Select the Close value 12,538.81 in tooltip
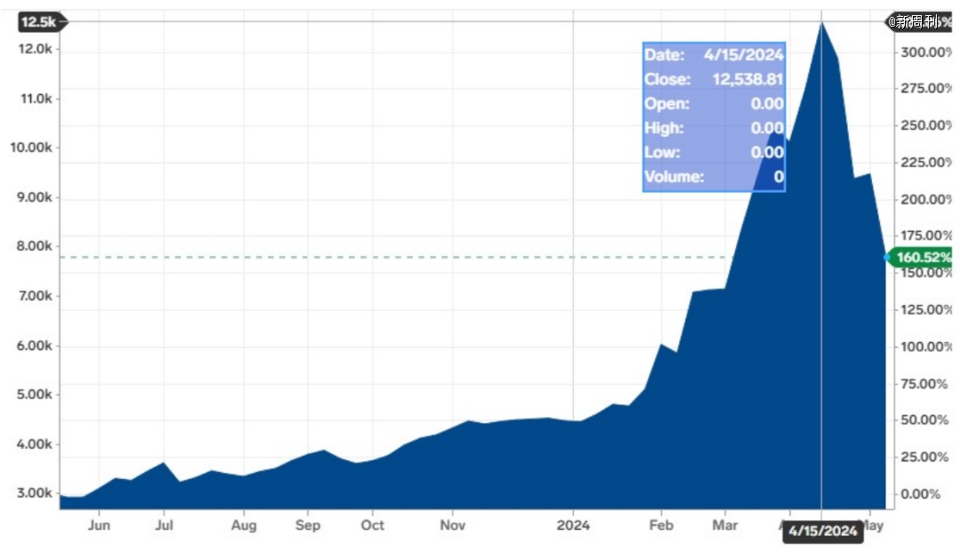The height and width of the screenshot is (560, 960). (x=747, y=79)
